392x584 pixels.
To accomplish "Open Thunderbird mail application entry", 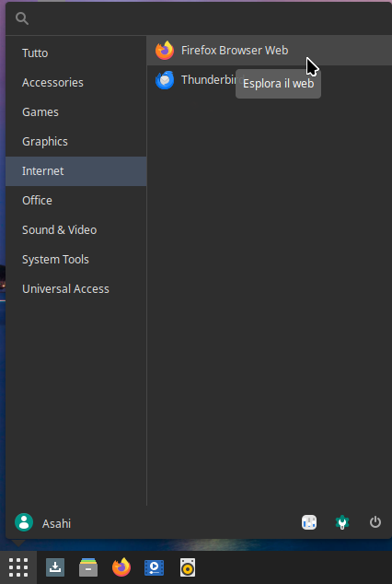I will tap(270, 80).
